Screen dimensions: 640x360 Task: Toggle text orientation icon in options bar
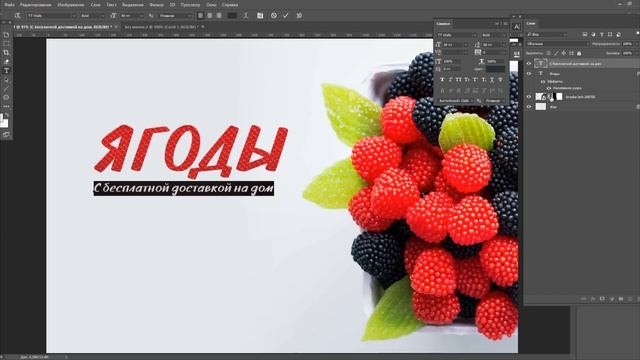tap(18, 16)
